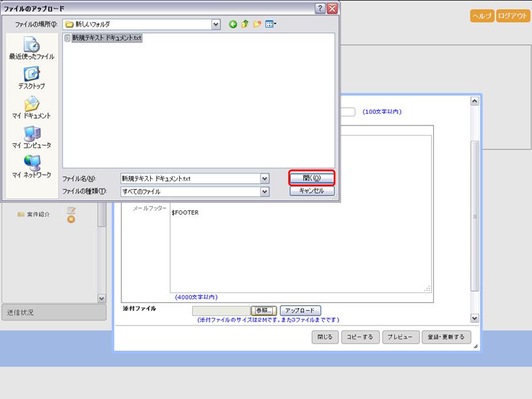
Task: Open マイ ネットワーク shortcut
Action: 31,167
